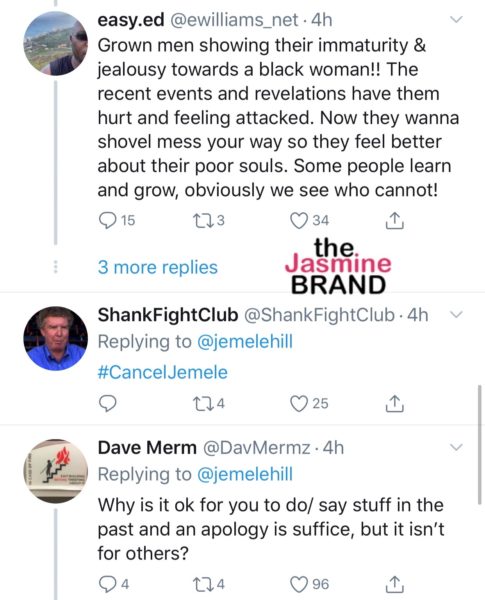Reply to ShankFightClub's tweet

pos(108,404)
